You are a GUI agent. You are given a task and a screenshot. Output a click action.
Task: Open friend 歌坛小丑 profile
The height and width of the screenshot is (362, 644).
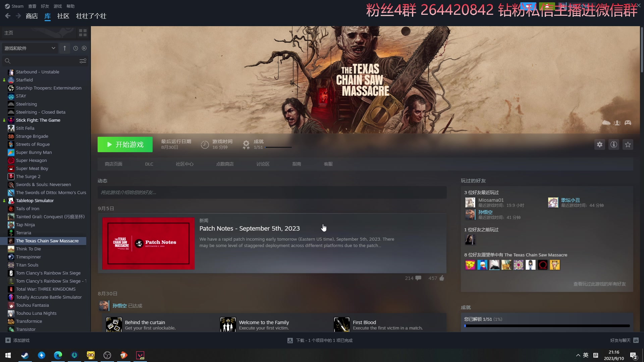click(571, 200)
